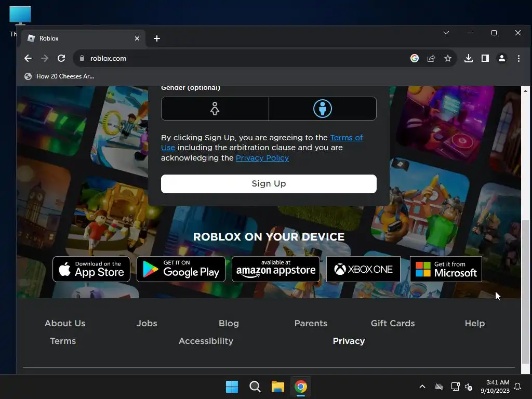532x399 pixels.
Task: Expand the system tray hidden icons chevron
Action: pos(422,387)
